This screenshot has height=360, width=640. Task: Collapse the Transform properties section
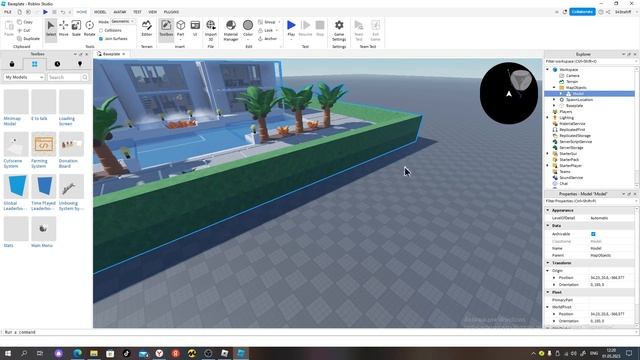pyautogui.click(x=548, y=263)
